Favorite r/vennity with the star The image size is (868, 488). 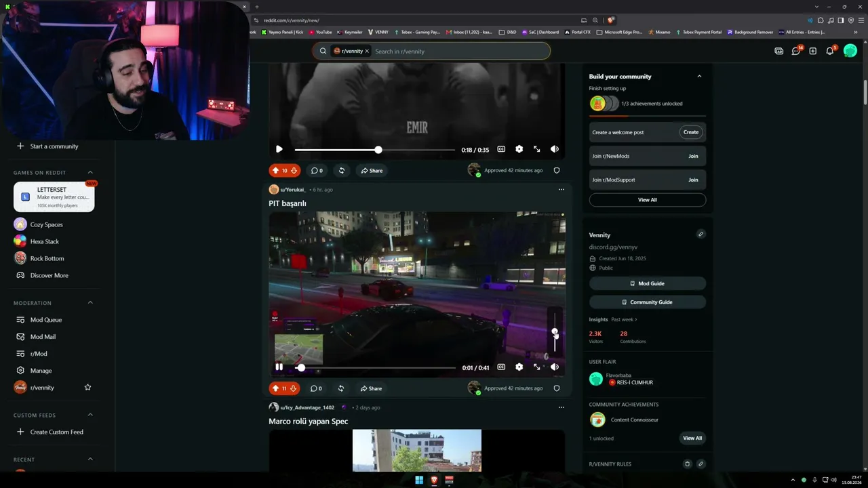(87, 388)
